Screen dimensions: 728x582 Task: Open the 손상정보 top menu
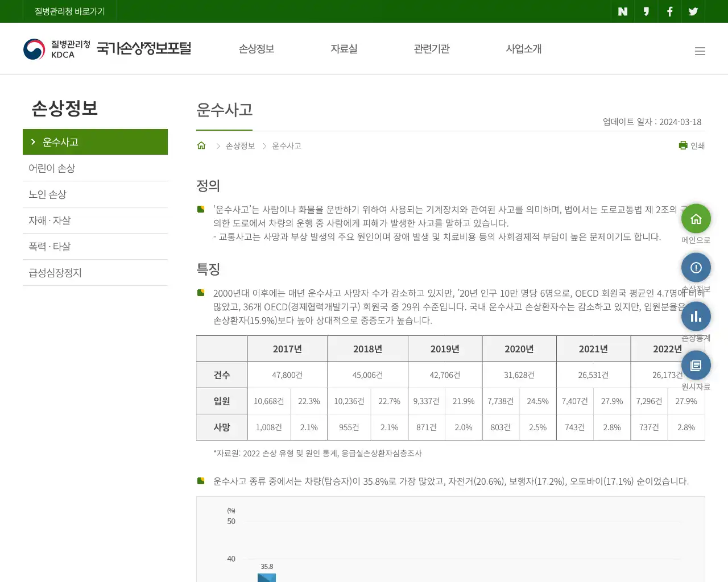coord(257,49)
